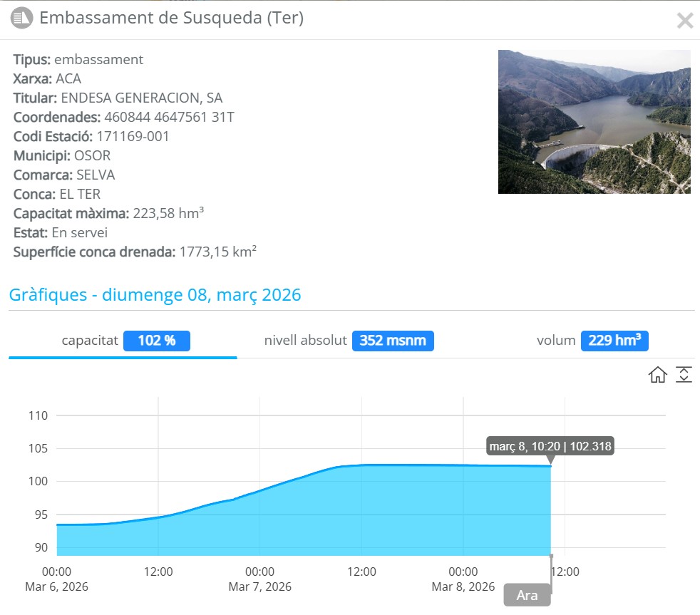Toggle the vertical fit icon above the chart

684,375
